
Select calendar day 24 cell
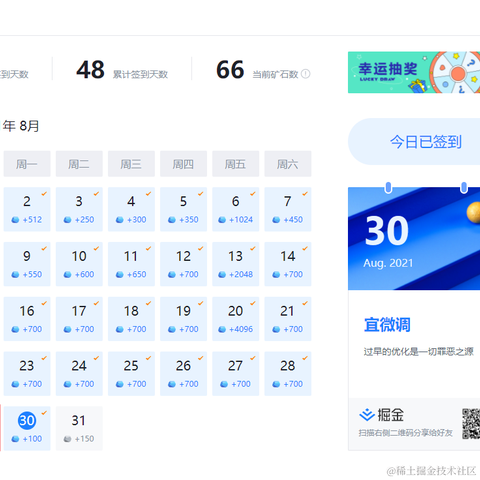79,373
